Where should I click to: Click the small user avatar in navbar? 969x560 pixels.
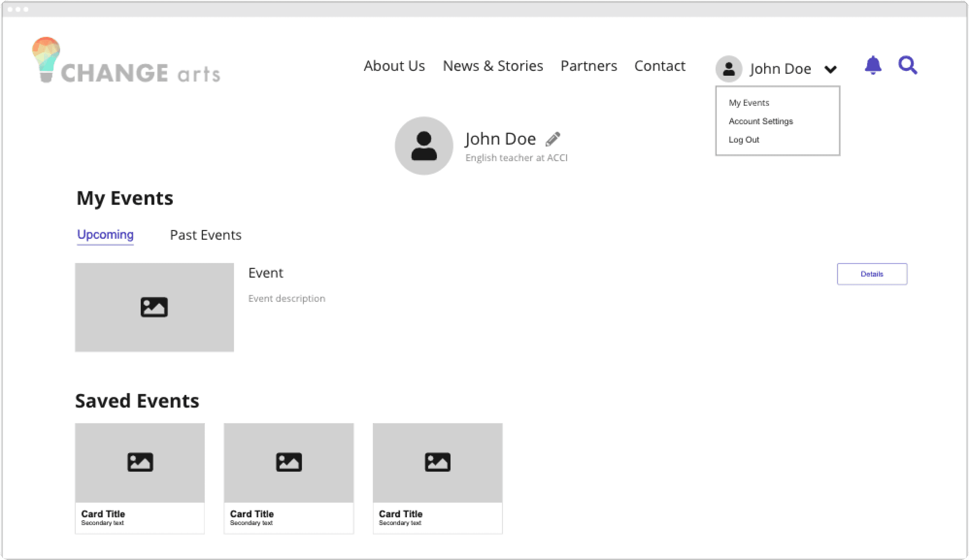point(728,69)
